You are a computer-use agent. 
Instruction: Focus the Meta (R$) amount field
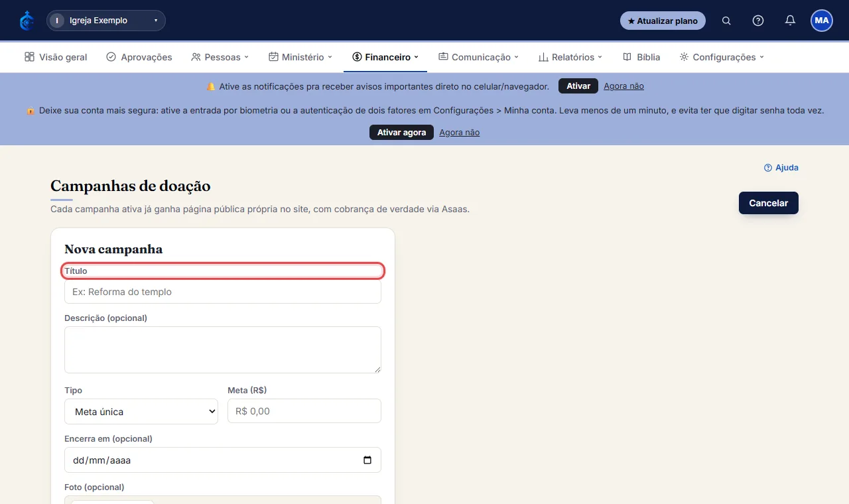[304, 411]
